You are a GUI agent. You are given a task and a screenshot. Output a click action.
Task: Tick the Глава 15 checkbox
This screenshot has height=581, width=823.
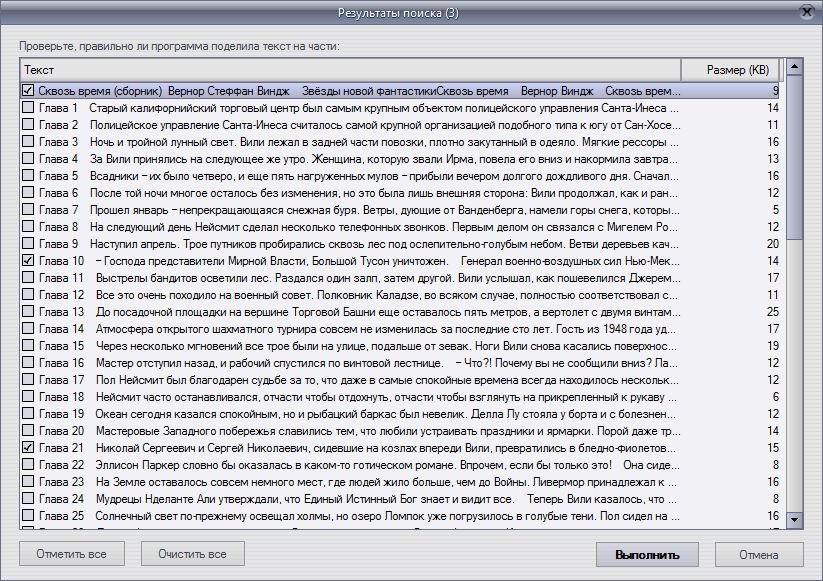point(28,346)
